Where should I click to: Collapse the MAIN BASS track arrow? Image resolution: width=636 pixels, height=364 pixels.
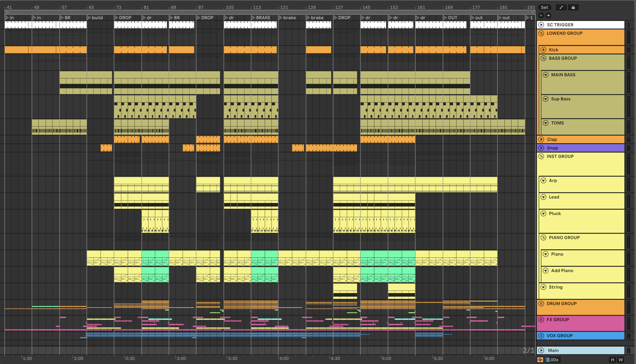(546, 75)
